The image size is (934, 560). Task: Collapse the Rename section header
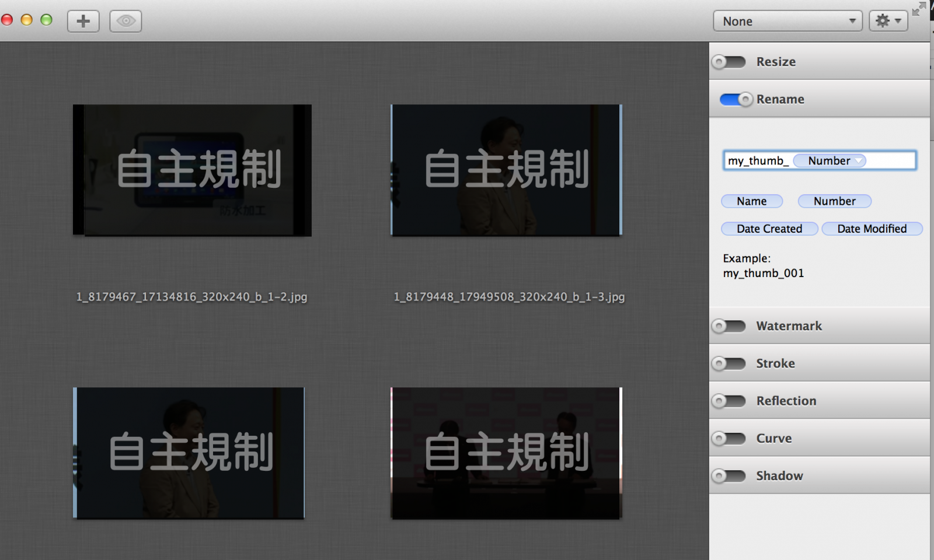(820, 99)
